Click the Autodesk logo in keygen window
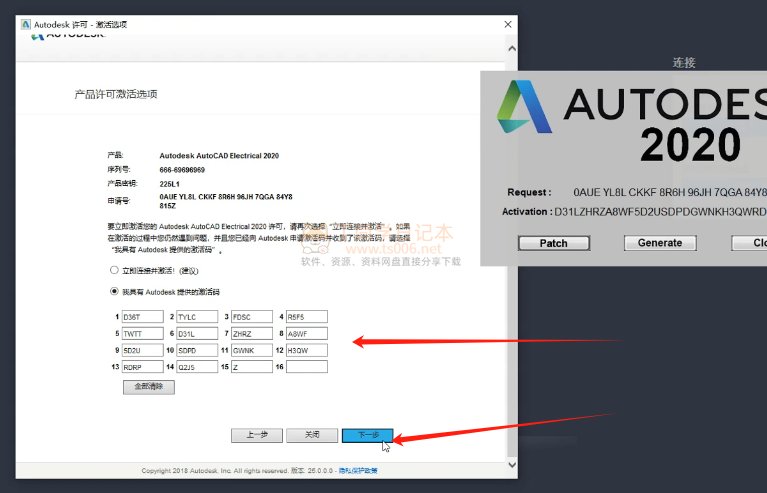Screen dimensions: 767x493 (x=524, y=107)
